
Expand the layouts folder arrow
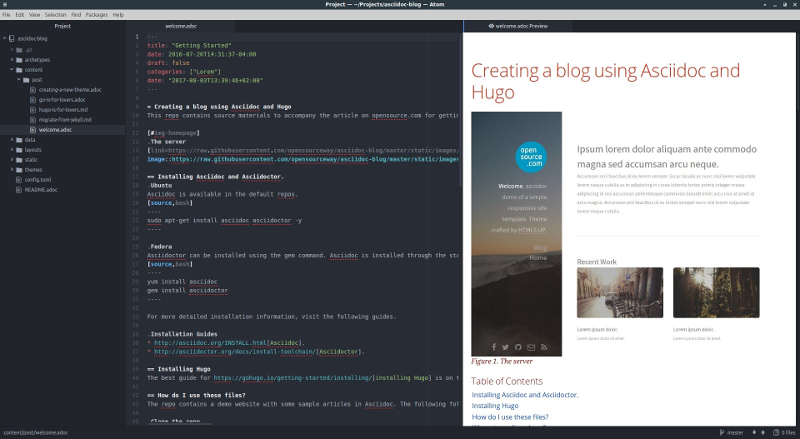tap(12, 150)
